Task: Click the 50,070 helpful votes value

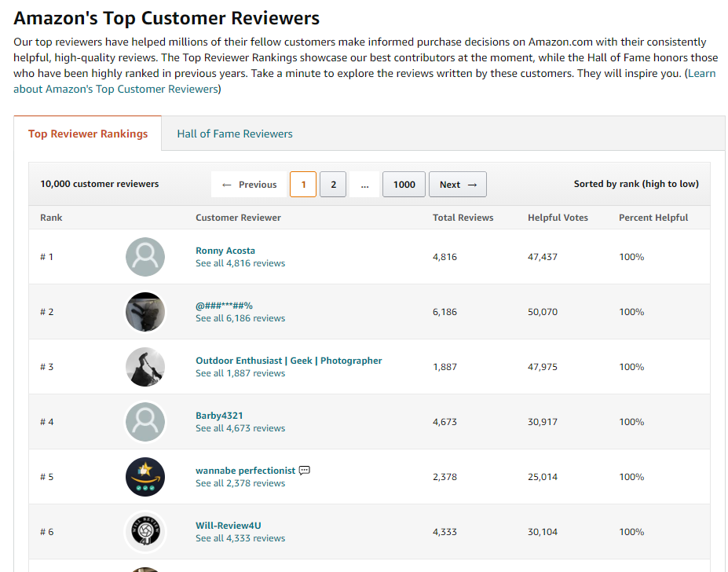Action: 543,312
